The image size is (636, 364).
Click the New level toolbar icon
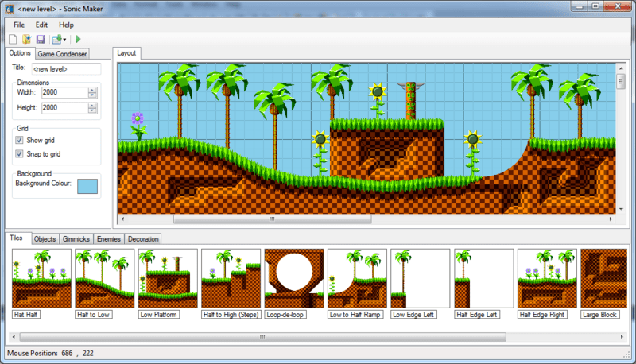[x=13, y=39]
